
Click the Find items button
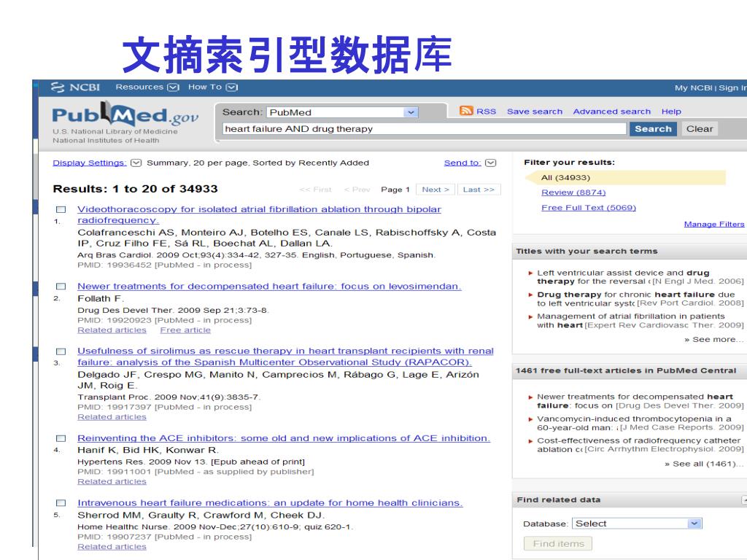(x=558, y=544)
